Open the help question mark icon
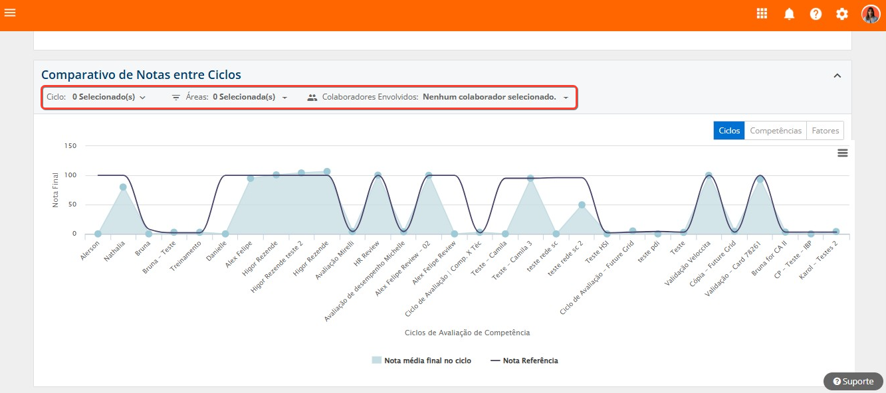Image resolution: width=886 pixels, height=393 pixels. [x=815, y=15]
